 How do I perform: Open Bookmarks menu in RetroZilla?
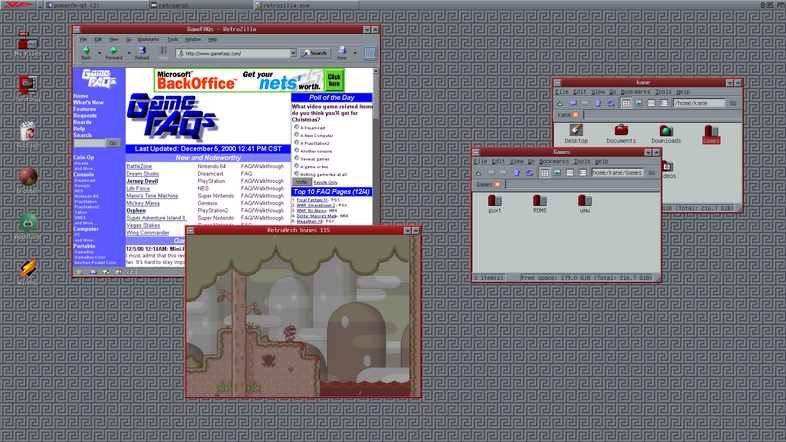point(148,39)
